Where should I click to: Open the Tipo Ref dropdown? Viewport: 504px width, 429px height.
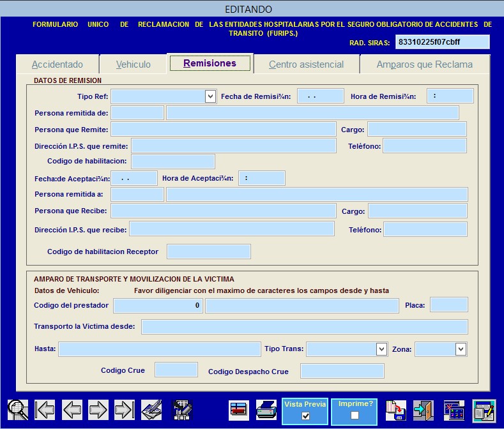click(210, 96)
